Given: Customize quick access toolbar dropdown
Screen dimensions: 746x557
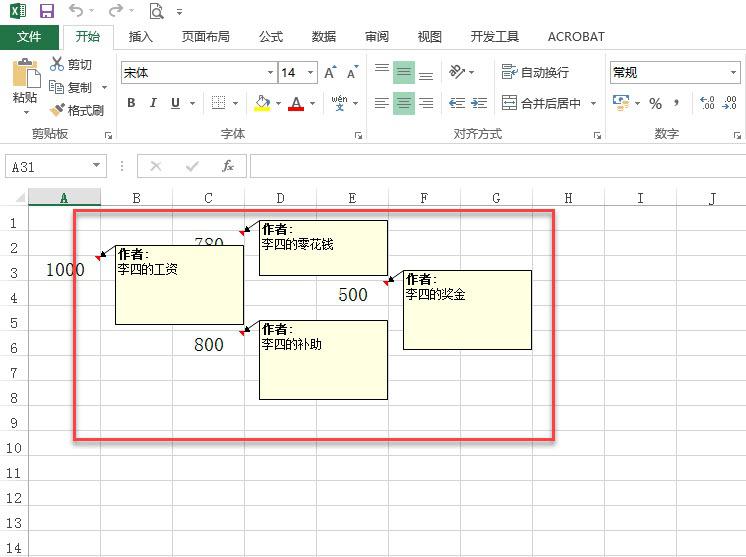Looking at the screenshot, I should pos(179,11).
